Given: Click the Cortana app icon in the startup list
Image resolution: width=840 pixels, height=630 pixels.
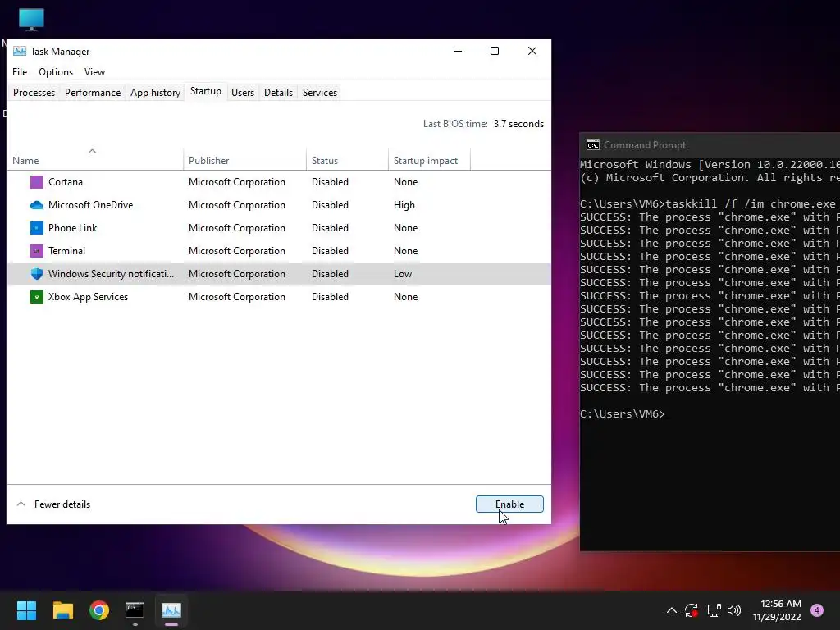Looking at the screenshot, I should coord(36,182).
